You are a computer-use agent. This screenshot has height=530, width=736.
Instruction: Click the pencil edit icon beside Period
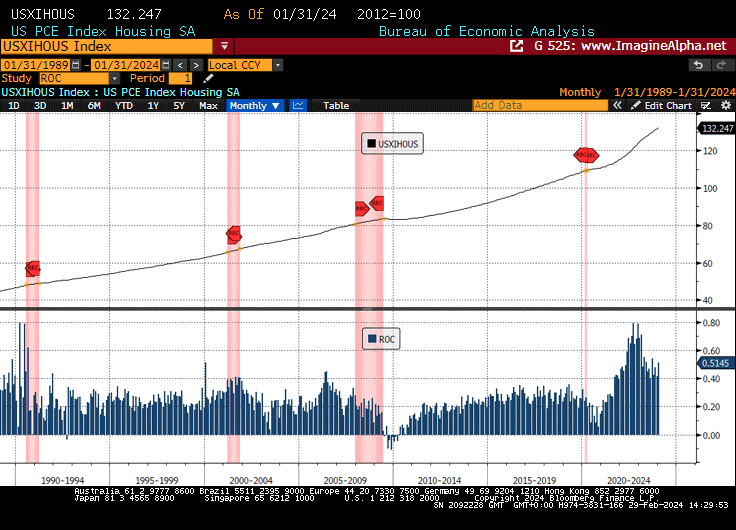tap(208, 78)
